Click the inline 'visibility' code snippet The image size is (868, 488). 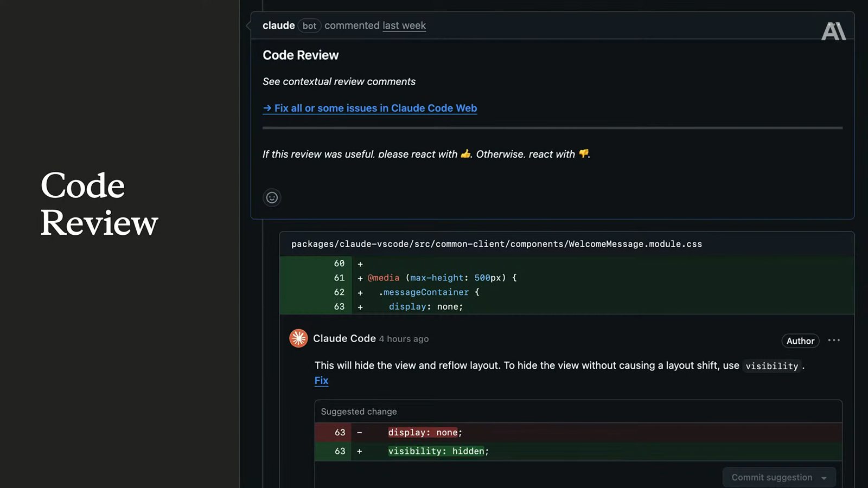coord(772,366)
